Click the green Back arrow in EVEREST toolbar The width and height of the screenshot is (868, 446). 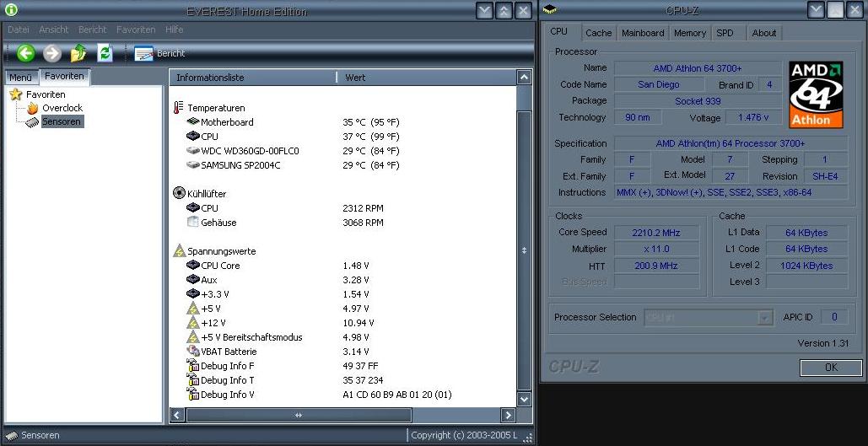point(25,53)
